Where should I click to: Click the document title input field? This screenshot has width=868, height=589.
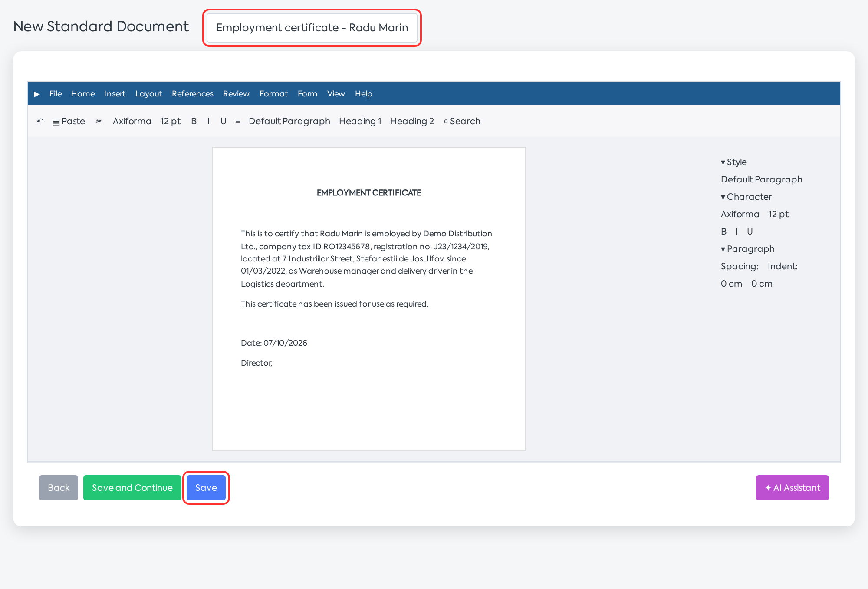[x=312, y=28]
